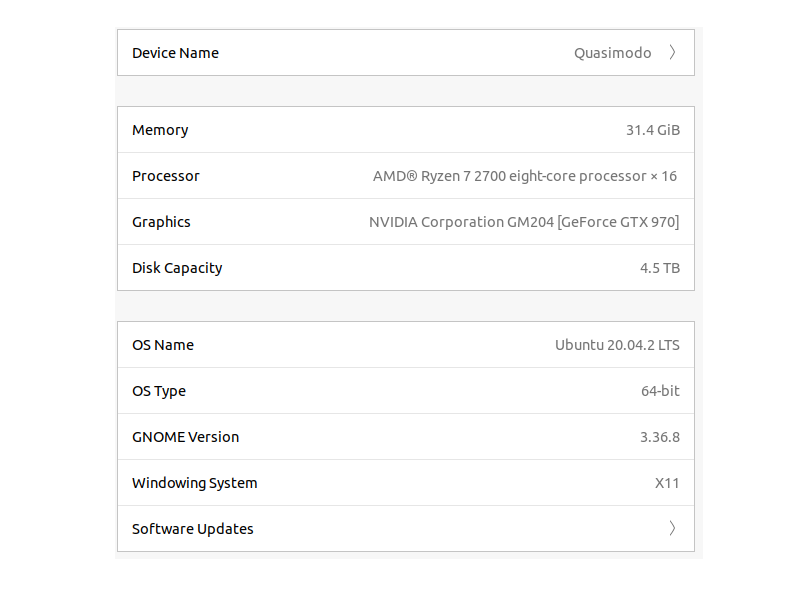Click the GNOME Version label
The height and width of the screenshot is (600, 800).
click(186, 437)
